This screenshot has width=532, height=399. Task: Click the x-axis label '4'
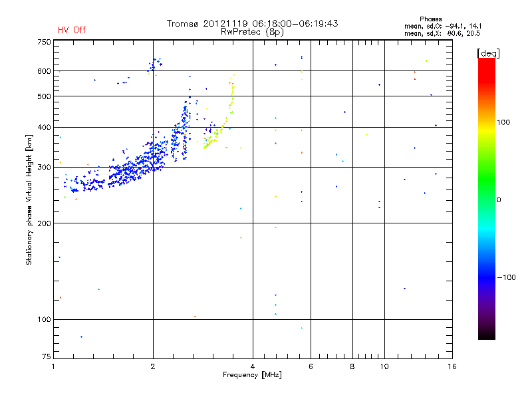tap(253, 366)
